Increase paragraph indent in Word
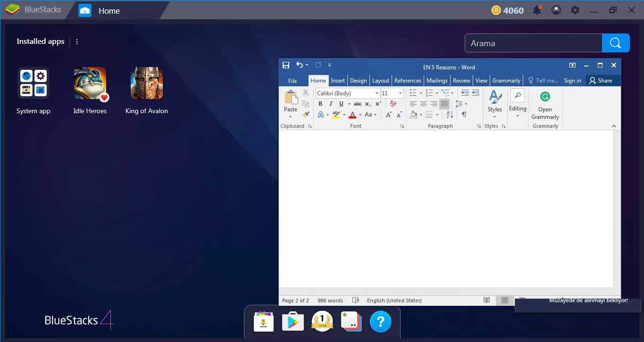This screenshot has width=644, height=342. tap(476, 93)
